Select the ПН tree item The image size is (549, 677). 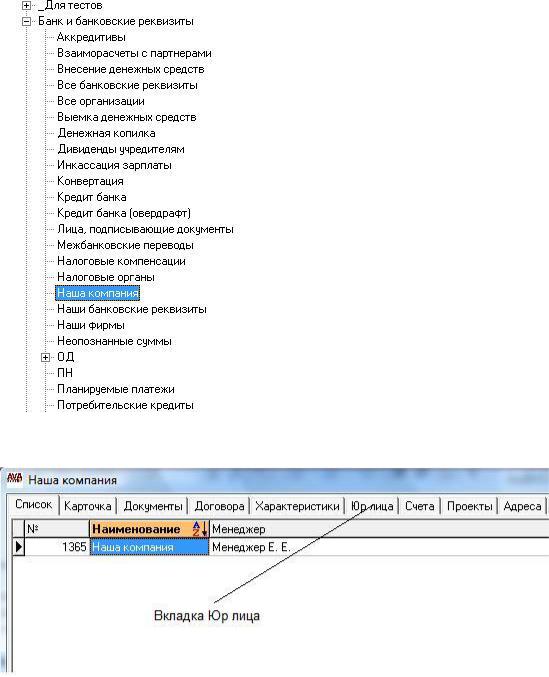tap(65, 373)
